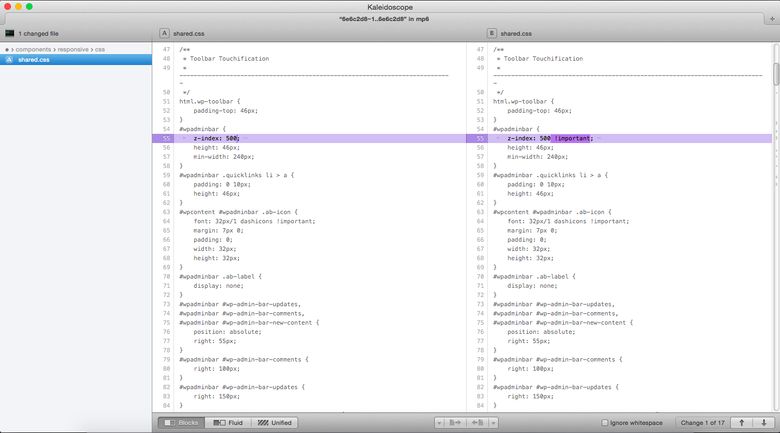The height and width of the screenshot is (433, 780).
Task: Switch to Fluid diff view
Action: coord(228,423)
